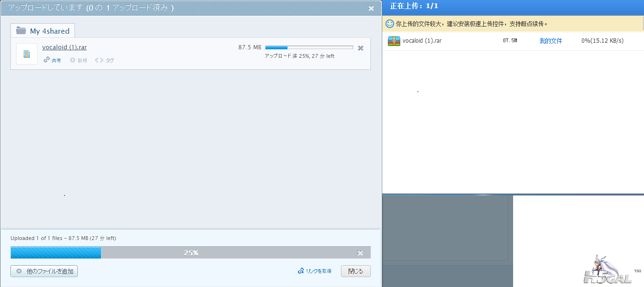Click the plus icon beside 説明
The width and height of the screenshot is (644, 287).
click(73, 60)
